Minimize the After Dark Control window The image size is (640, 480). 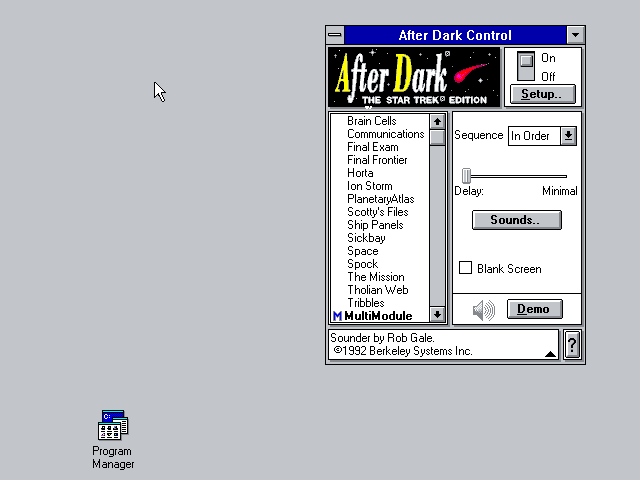pyautogui.click(x=575, y=35)
